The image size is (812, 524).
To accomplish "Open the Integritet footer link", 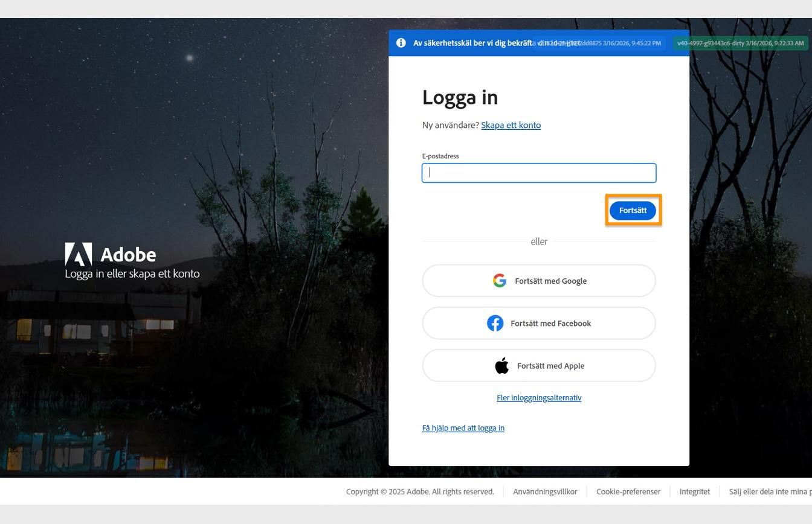I will coord(694,491).
